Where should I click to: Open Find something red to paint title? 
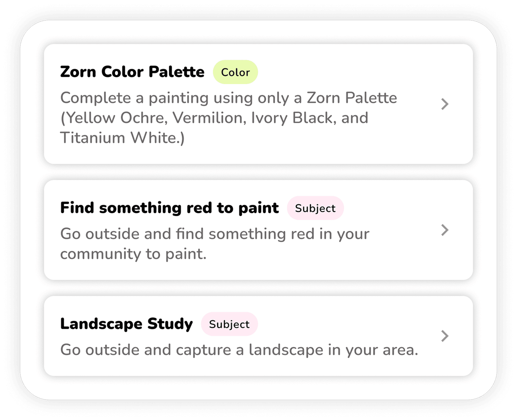click(x=169, y=208)
